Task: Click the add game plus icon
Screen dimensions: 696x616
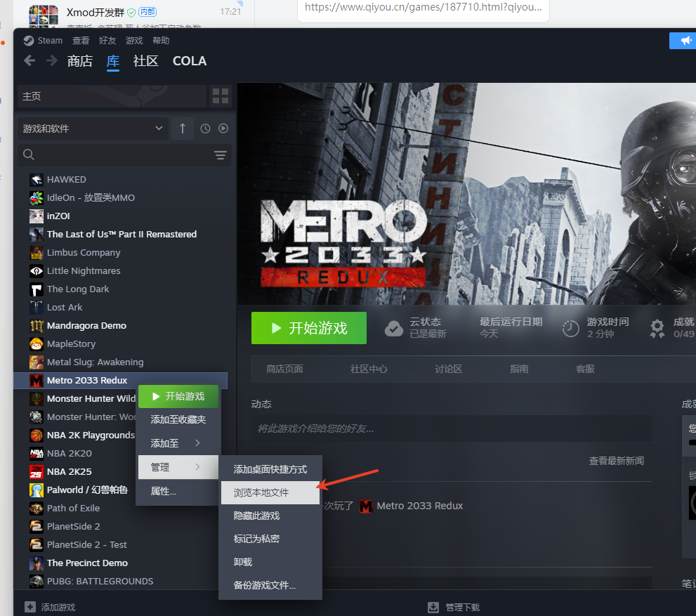Action: (30, 607)
